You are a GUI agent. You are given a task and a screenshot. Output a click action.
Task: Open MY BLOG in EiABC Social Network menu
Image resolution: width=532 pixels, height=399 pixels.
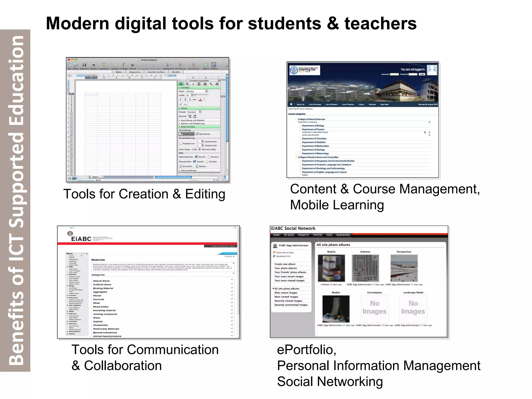click(289, 235)
